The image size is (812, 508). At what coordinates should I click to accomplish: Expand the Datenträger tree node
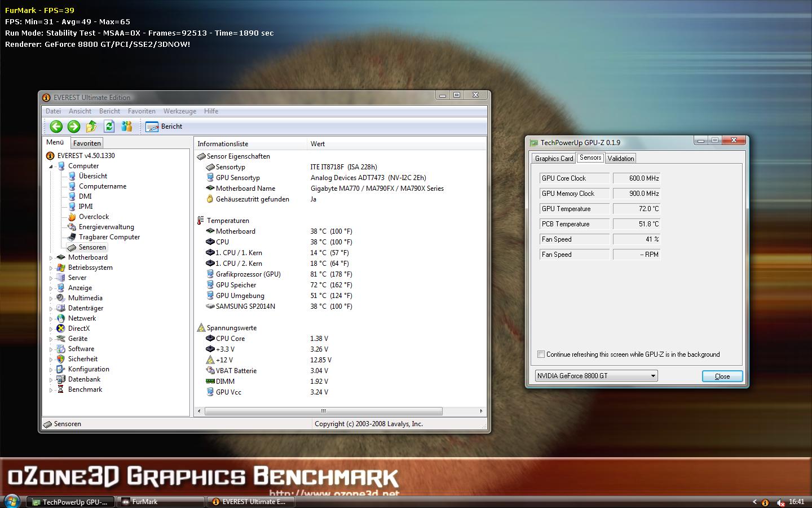coord(51,309)
